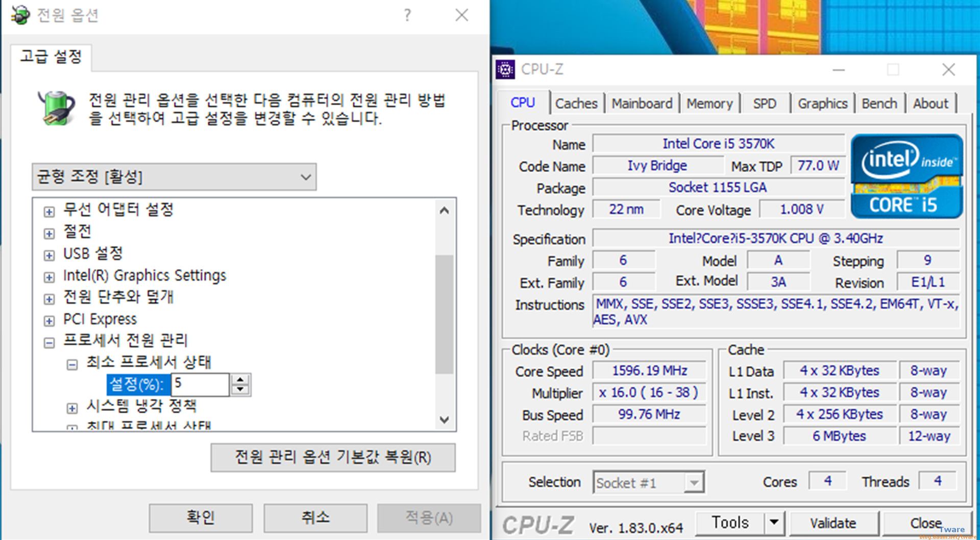Open the SPD tab
Screen dimensions: 980x540
point(765,104)
